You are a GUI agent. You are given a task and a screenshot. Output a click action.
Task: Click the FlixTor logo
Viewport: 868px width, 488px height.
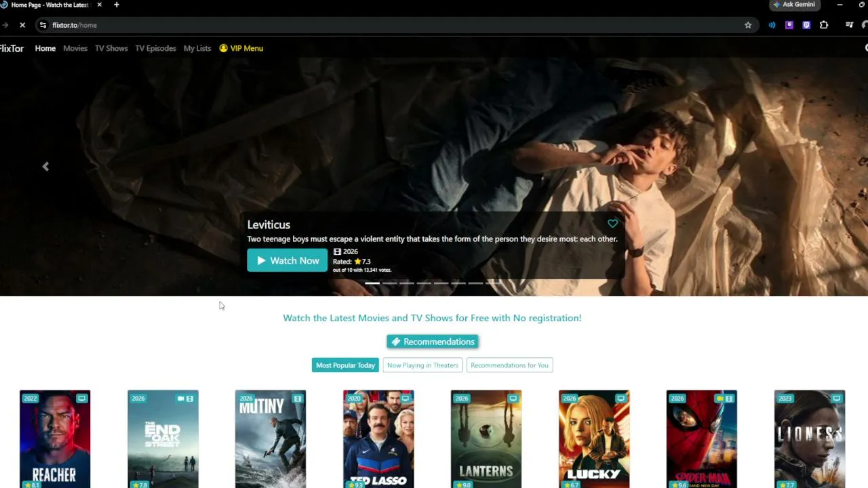click(x=12, y=48)
